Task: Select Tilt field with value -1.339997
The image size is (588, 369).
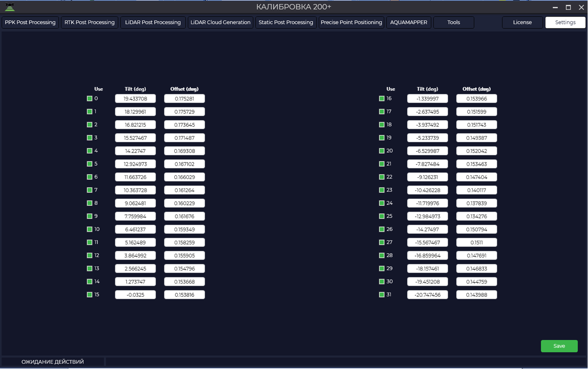Action: pyautogui.click(x=428, y=98)
